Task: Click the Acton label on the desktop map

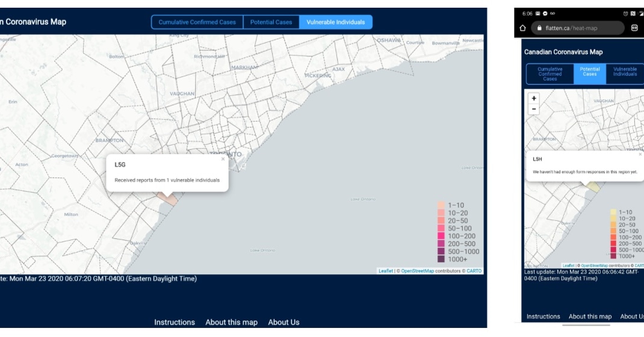Action: (x=22, y=164)
